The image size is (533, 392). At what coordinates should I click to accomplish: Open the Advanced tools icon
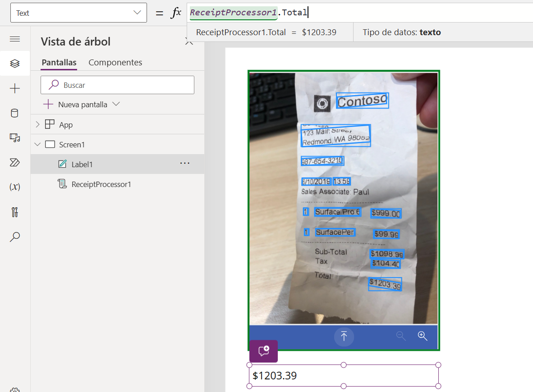[x=14, y=212]
